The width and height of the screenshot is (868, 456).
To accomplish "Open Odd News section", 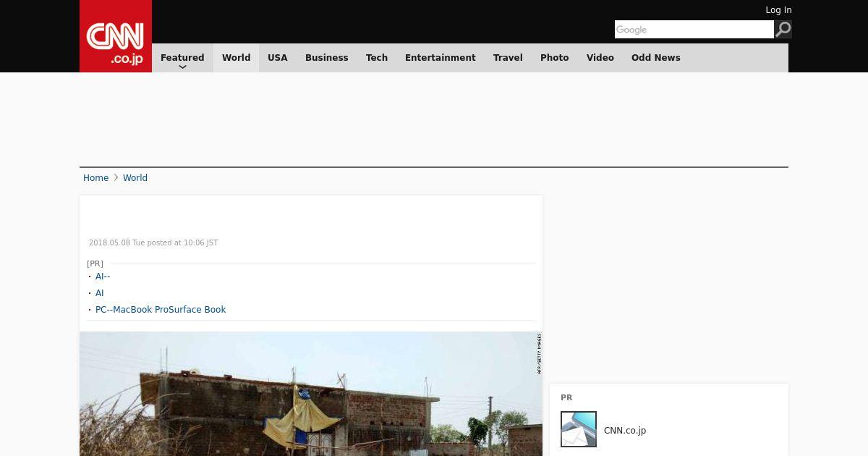I will tap(656, 58).
